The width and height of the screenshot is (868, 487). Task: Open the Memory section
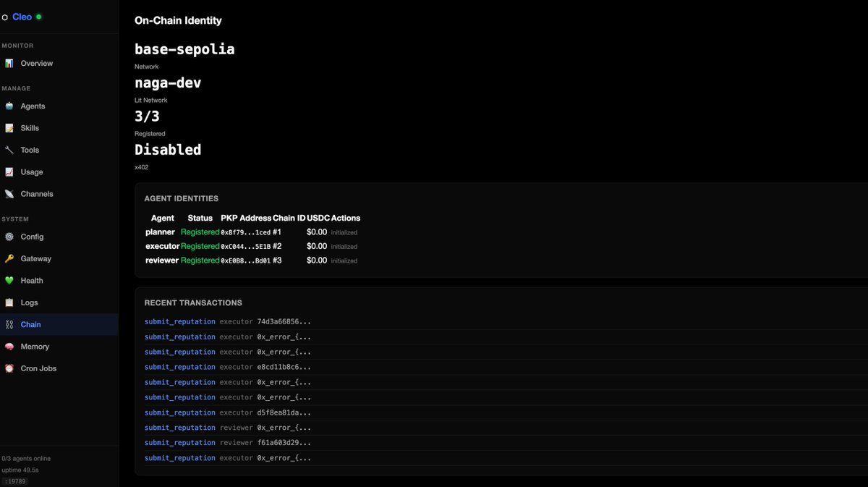[59, 347]
